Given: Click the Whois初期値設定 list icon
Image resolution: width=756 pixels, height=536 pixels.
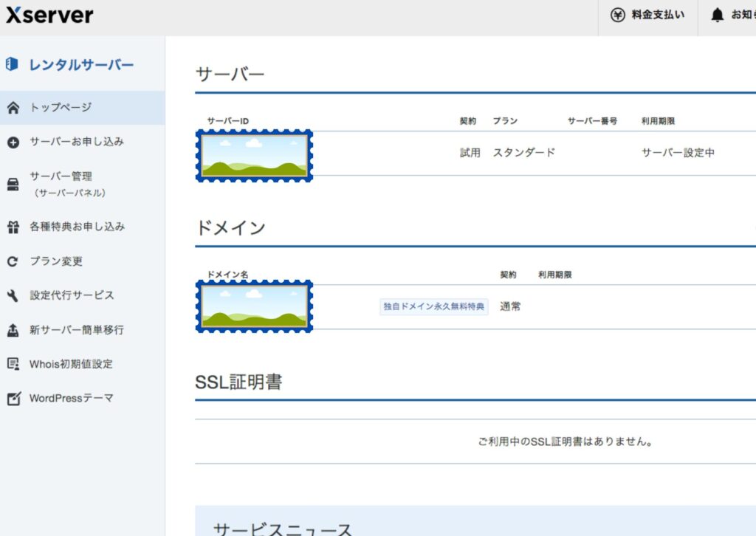Looking at the screenshot, I should [x=13, y=364].
